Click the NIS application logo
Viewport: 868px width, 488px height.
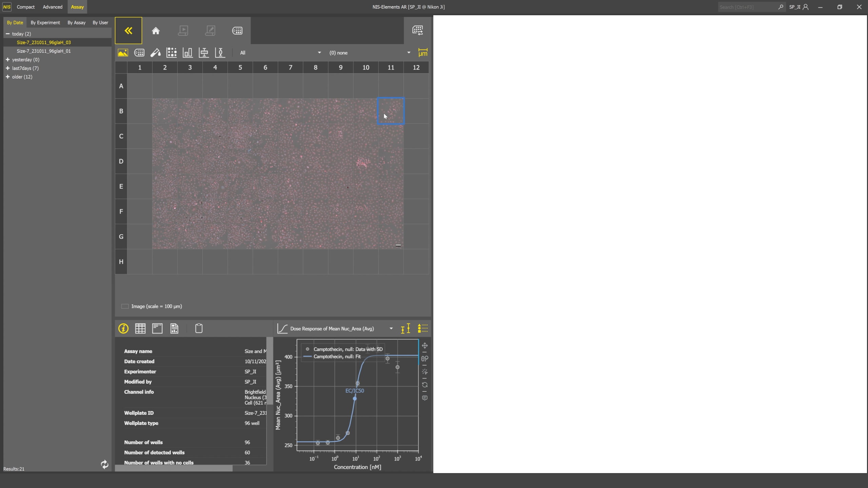point(7,7)
